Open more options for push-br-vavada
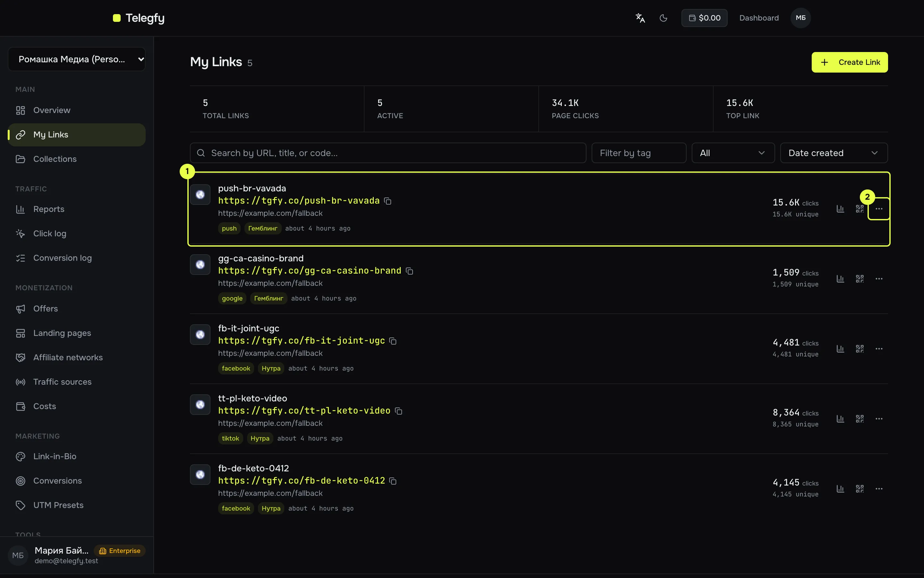Viewport: 924px width, 578px height. point(879,209)
